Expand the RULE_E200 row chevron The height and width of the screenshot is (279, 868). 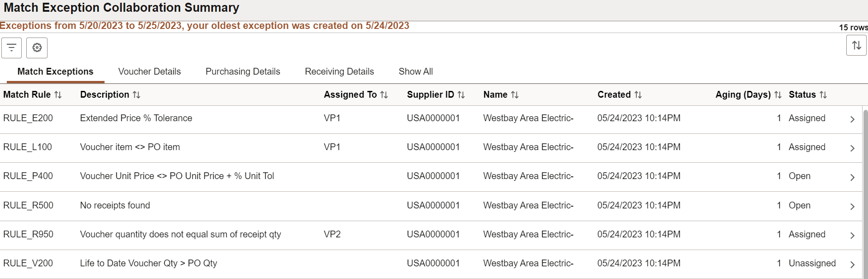coord(852,119)
